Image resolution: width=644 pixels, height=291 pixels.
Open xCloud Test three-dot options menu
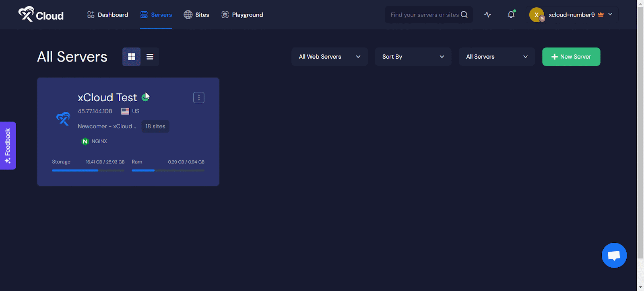(198, 98)
